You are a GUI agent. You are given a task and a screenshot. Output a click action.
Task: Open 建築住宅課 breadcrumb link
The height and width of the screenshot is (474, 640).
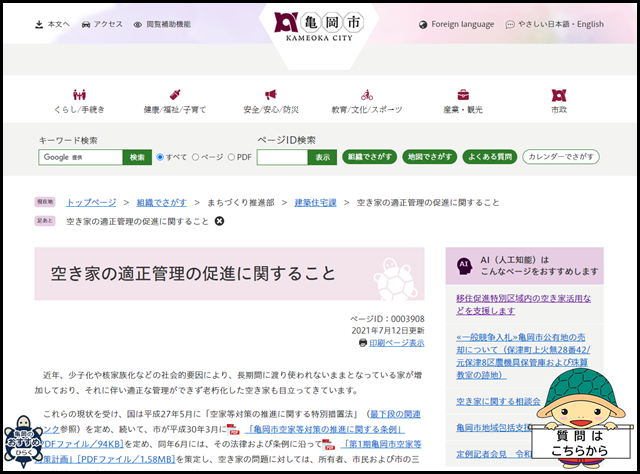(x=315, y=203)
